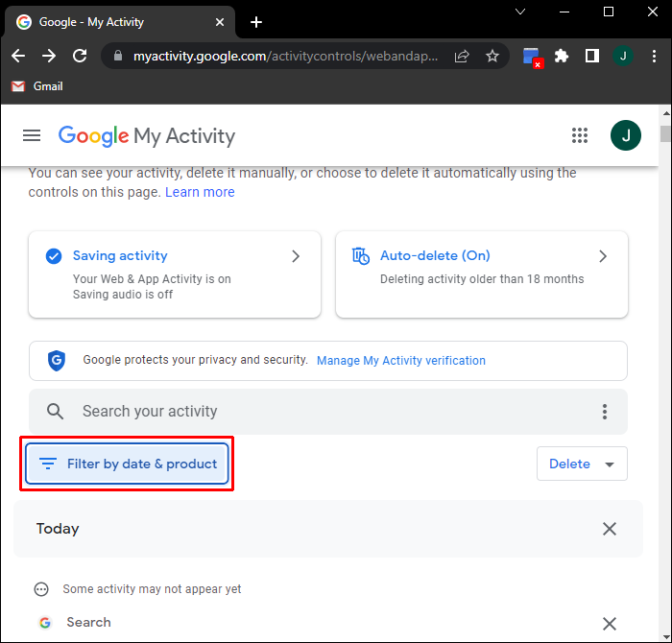Screen dimensions: 672x643
Task: Click the account avatar in page header
Action: tap(625, 135)
